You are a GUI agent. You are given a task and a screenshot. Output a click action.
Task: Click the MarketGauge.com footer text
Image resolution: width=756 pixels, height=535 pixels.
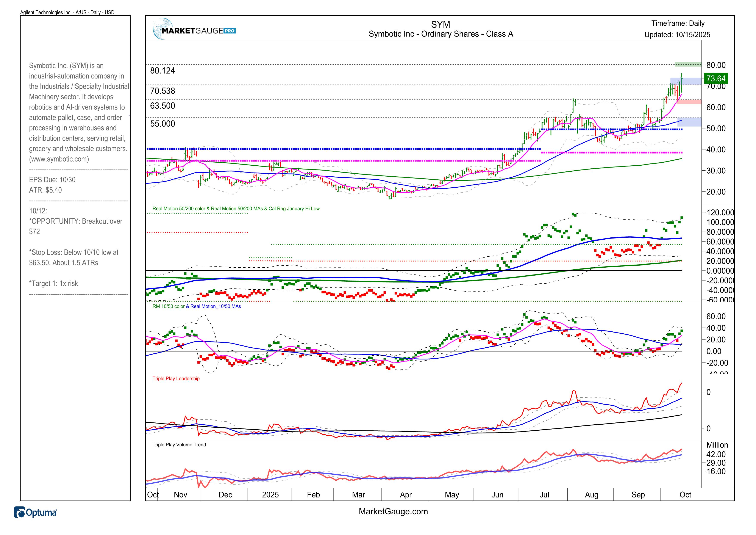(393, 511)
